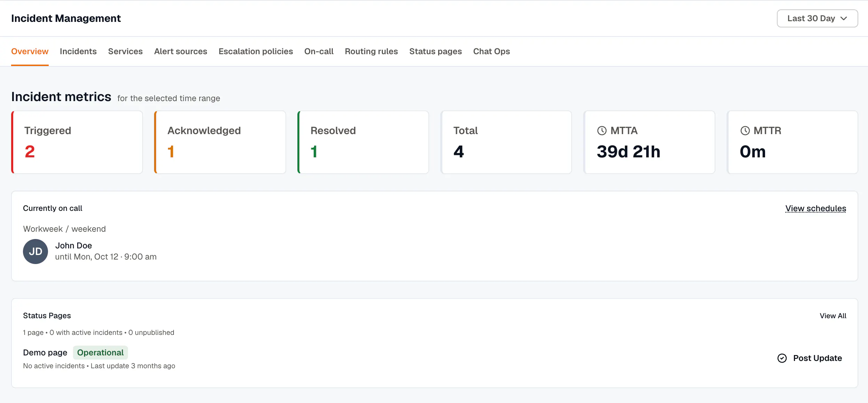Click the View schedules link
Screen dimensions: 868x403
pos(815,208)
